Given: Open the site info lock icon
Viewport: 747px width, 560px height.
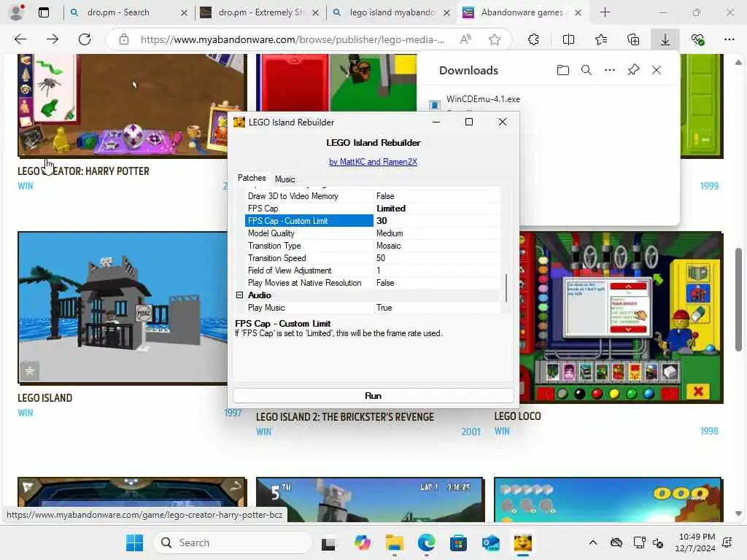Looking at the screenshot, I should (124, 39).
